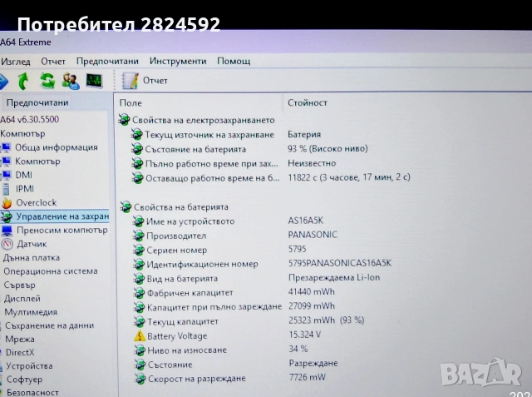The image size is (532, 397).
Task: Open the Сървър category
Action: (20, 285)
